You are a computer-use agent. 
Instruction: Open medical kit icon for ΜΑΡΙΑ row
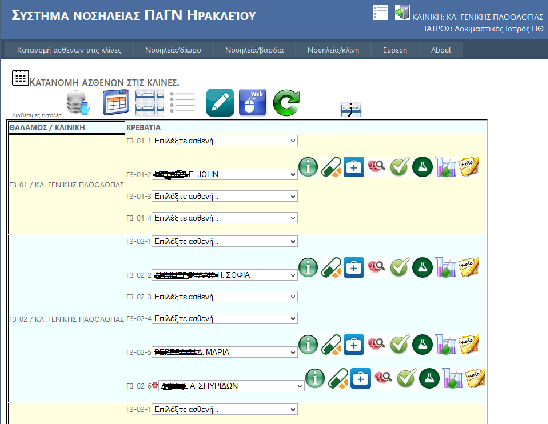point(354,345)
